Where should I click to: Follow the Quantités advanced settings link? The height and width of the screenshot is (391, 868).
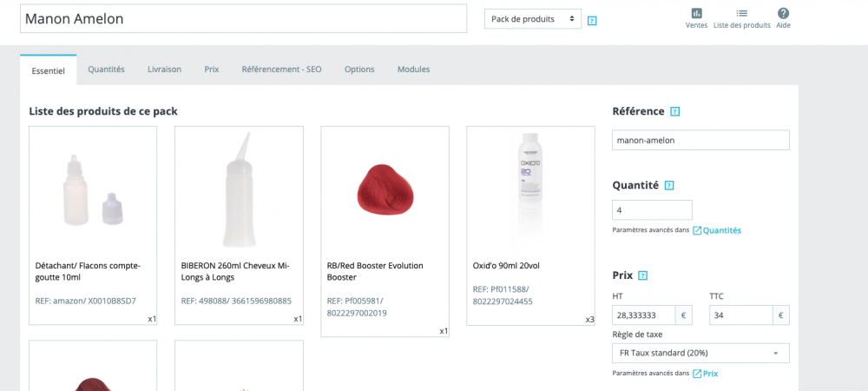[722, 230]
